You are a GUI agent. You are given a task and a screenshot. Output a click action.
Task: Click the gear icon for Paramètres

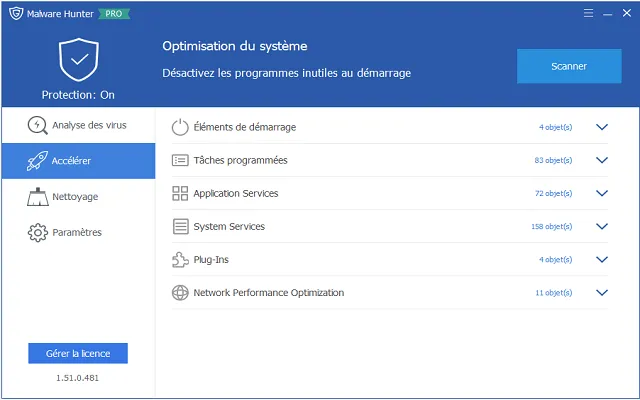point(38,232)
